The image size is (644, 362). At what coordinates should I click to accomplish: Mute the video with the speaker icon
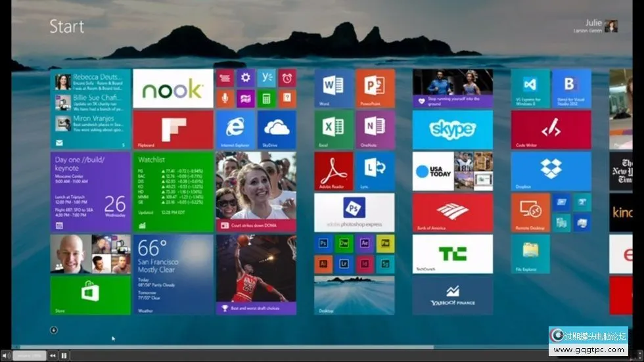[7, 355]
